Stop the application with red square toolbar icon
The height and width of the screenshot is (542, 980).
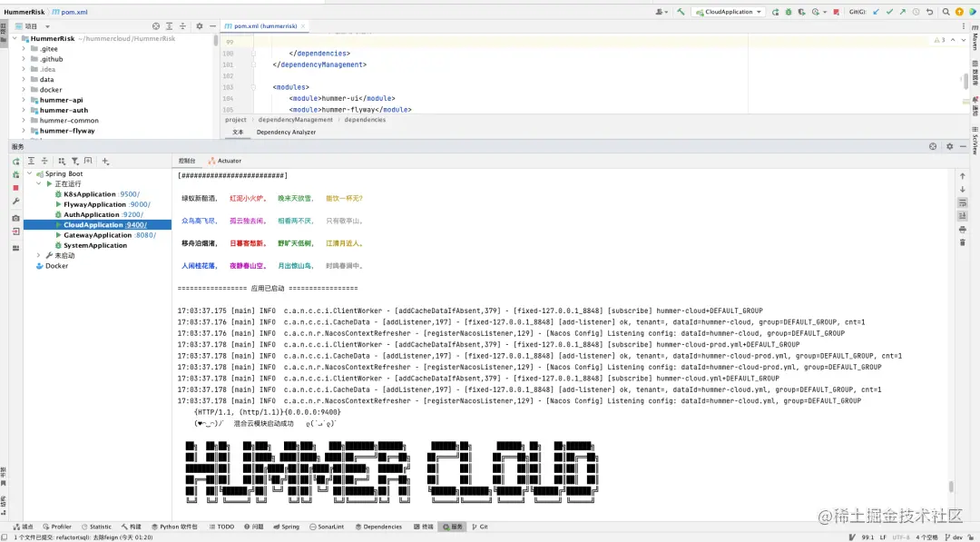[837, 12]
